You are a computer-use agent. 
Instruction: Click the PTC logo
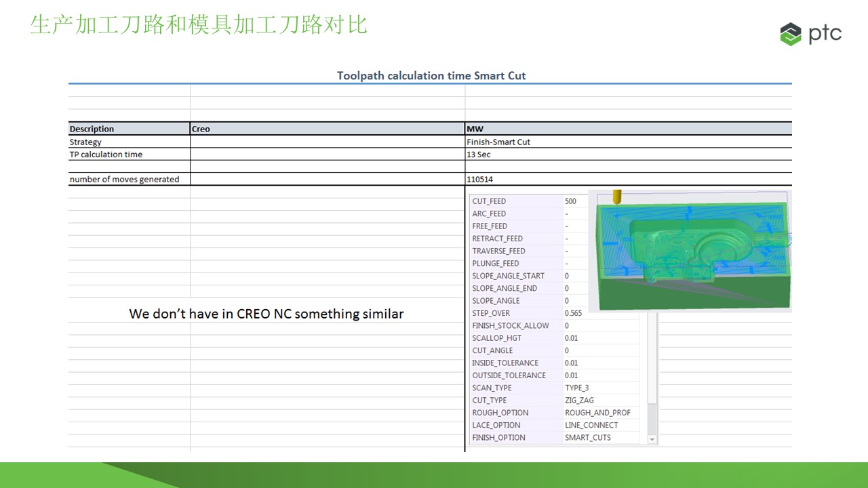point(810,33)
